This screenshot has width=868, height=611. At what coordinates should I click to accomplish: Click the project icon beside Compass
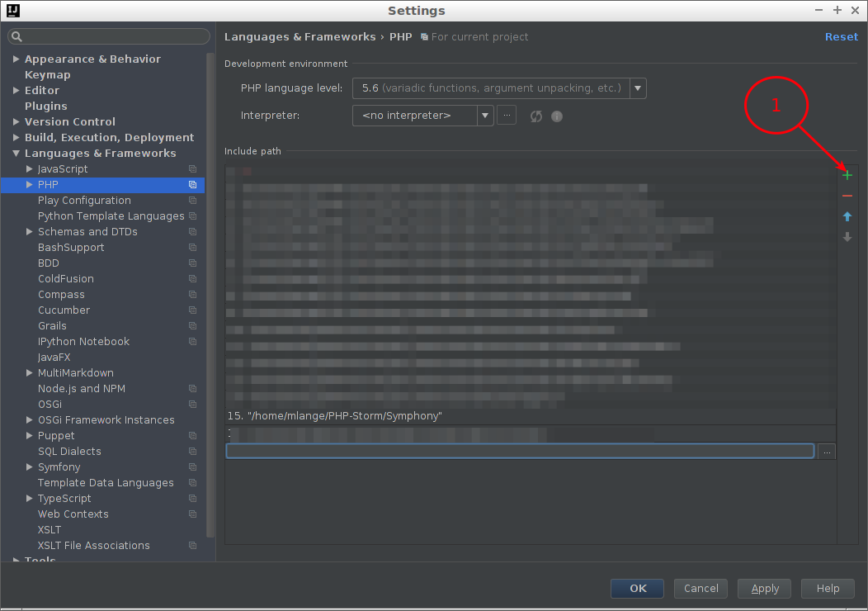(192, 294)
